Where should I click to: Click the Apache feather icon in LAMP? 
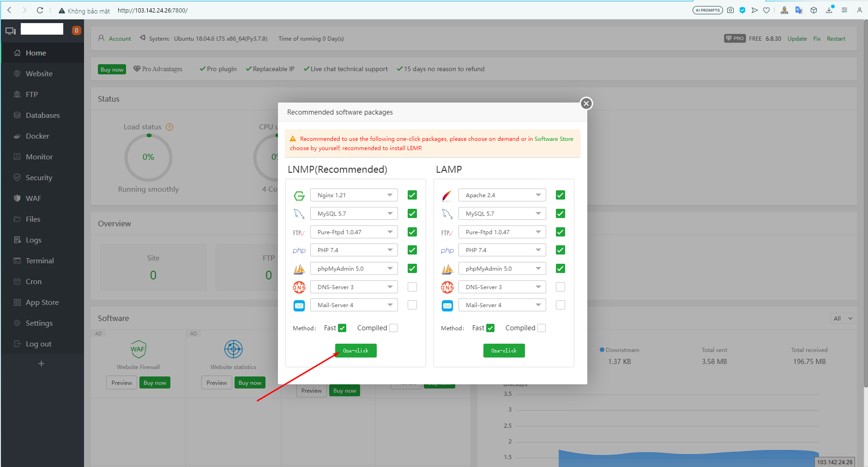[x=447, y=196]
